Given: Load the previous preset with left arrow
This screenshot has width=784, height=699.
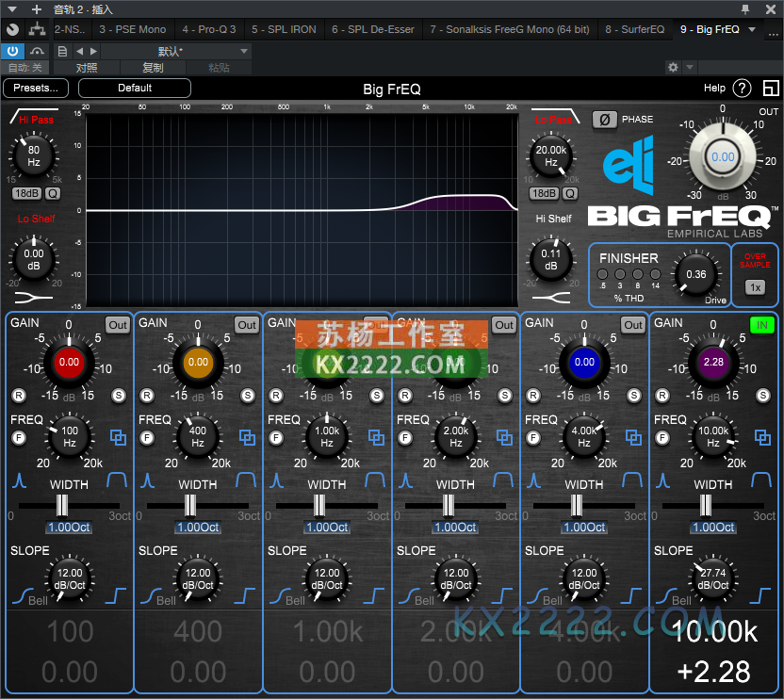Looking at the screenshot, I should [x=79, y=51].
